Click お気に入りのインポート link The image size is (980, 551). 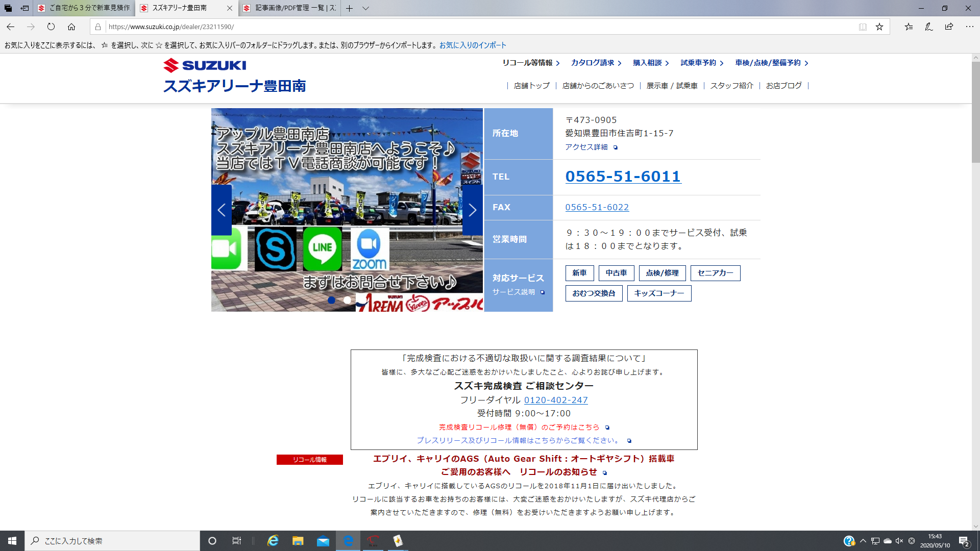[473, 45]
